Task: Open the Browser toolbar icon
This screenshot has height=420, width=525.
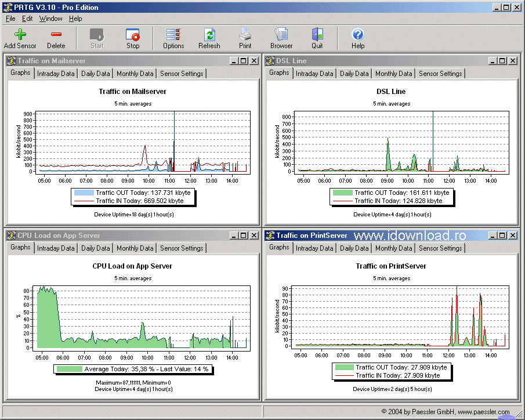Action: [x=281, y=34]
